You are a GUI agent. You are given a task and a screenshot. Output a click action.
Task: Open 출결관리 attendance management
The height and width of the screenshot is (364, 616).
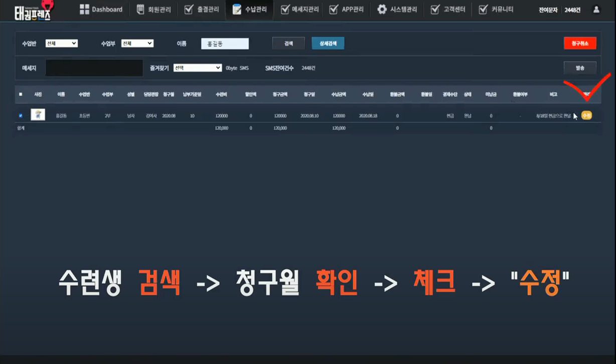[x=202, y=10]
